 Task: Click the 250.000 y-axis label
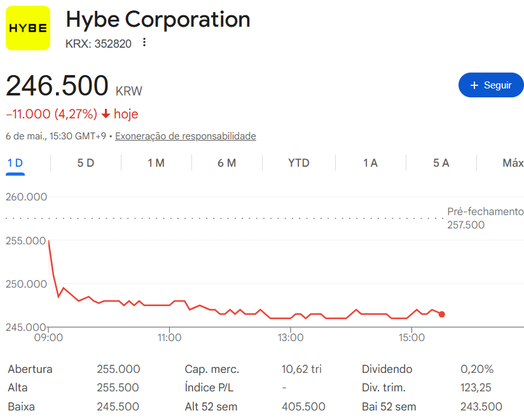[27, 284]
